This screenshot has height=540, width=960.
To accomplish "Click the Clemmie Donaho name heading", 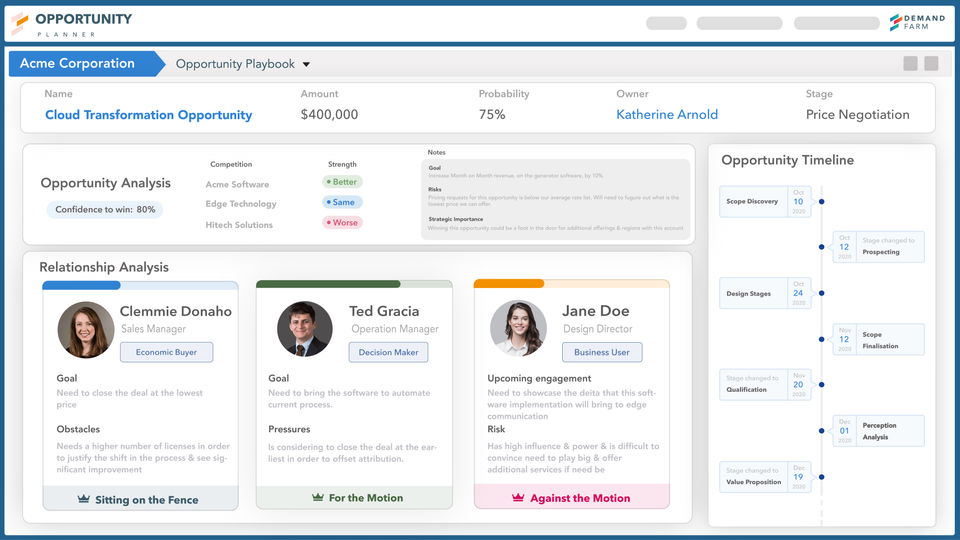I will tap(176, 311).
